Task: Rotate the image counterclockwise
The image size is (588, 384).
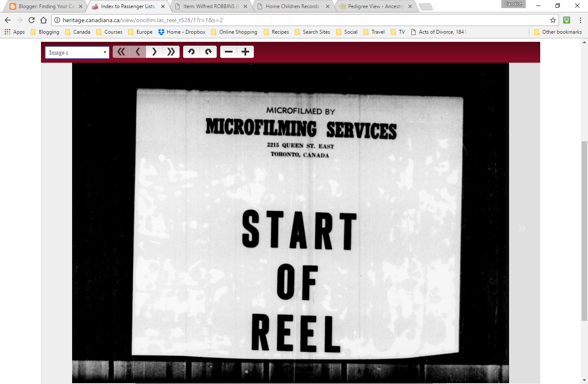Action: click(192, 52)
